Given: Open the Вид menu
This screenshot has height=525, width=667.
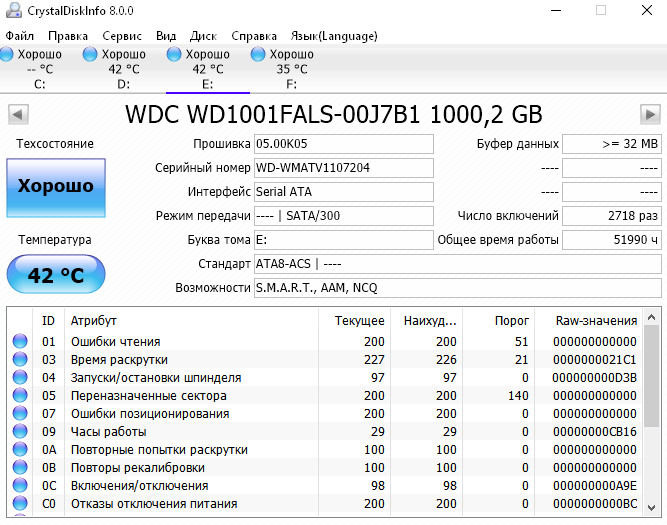Looking at the screenshot, I should click(x=166, y=36).
